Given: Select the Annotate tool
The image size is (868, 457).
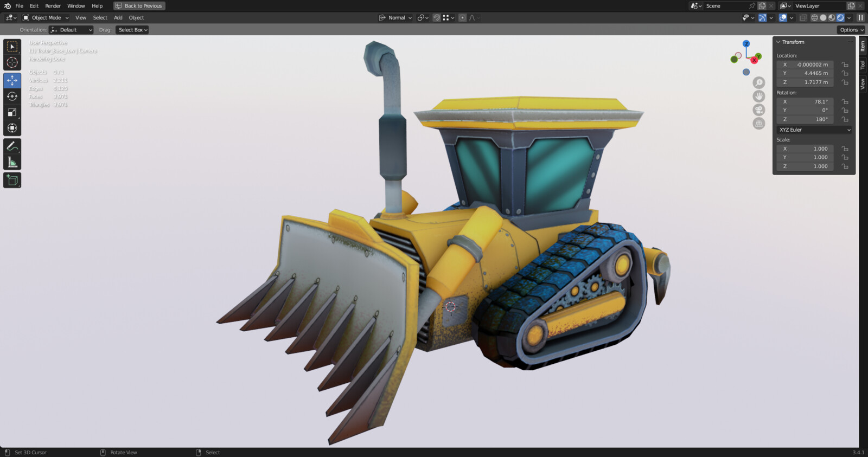Looking at the screenshot, I should [12, 146].
